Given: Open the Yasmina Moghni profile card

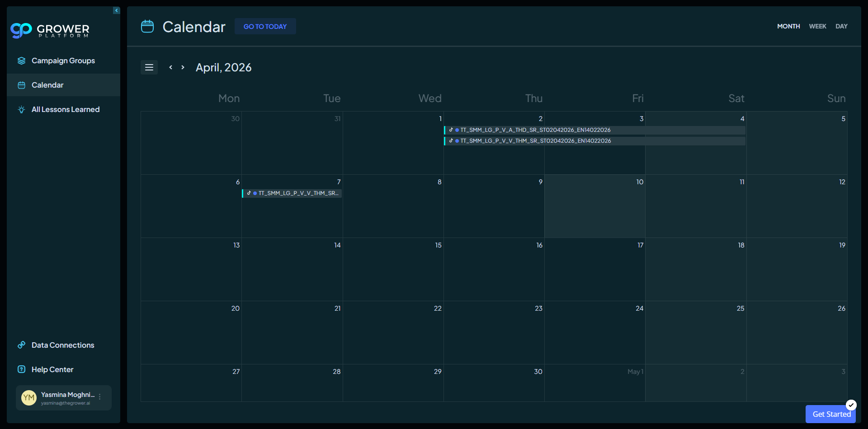Looking at the screenshot, I should tap(64, 398).
